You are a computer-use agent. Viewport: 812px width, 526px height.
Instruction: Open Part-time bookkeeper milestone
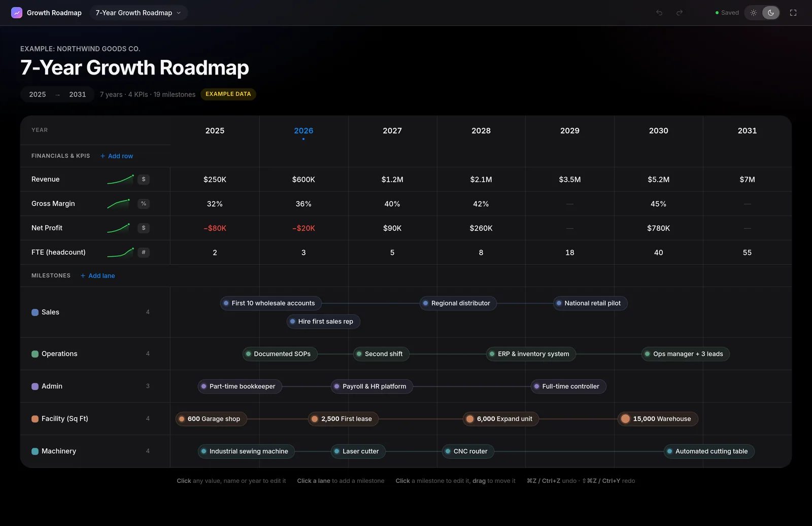pos(240,387)
